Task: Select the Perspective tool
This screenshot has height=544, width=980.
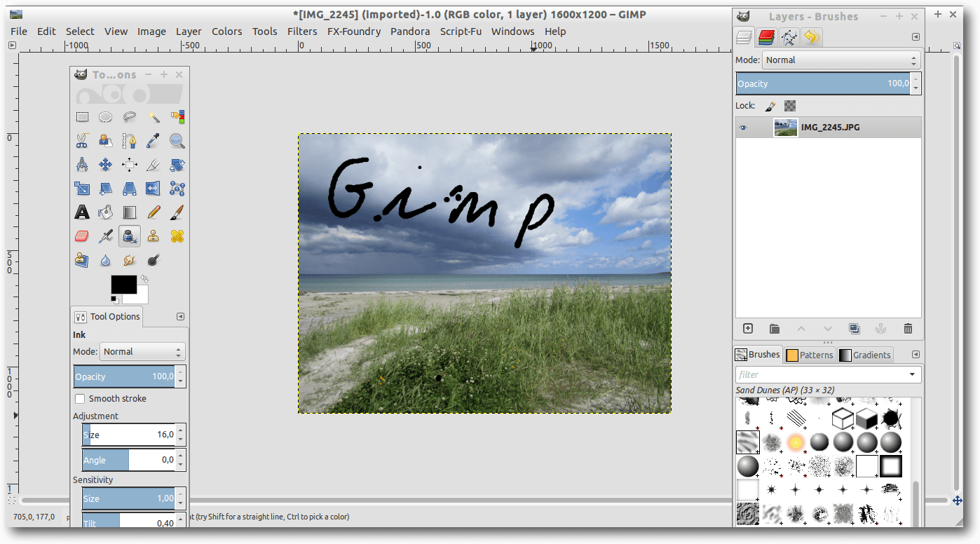Action: tap(130, 189)
